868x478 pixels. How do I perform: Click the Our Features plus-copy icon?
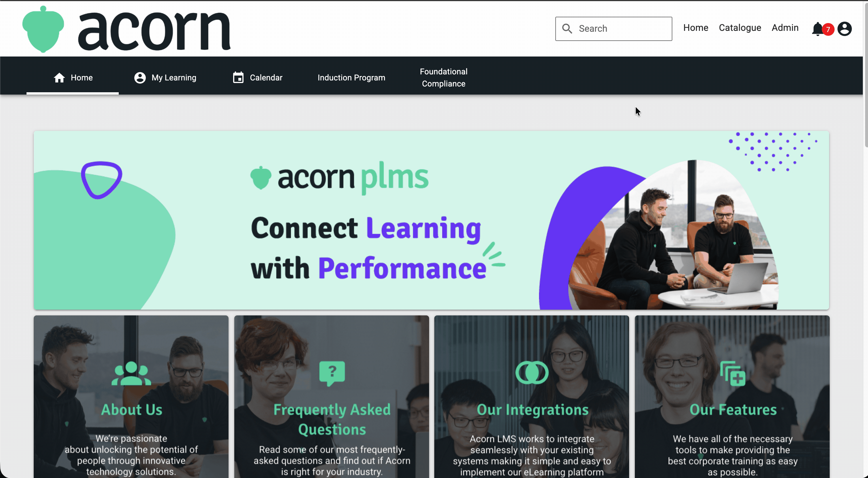pyautogui.click(x=733, y=374)
